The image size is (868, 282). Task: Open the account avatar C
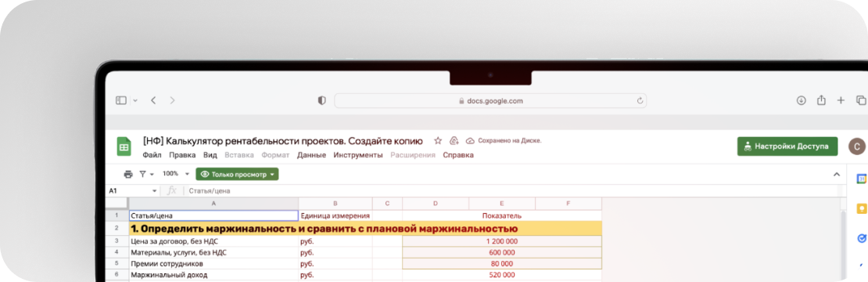pos(857,146)
